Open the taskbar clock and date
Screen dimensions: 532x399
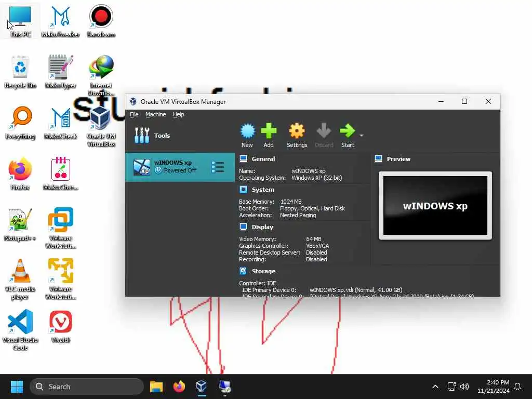494,387
